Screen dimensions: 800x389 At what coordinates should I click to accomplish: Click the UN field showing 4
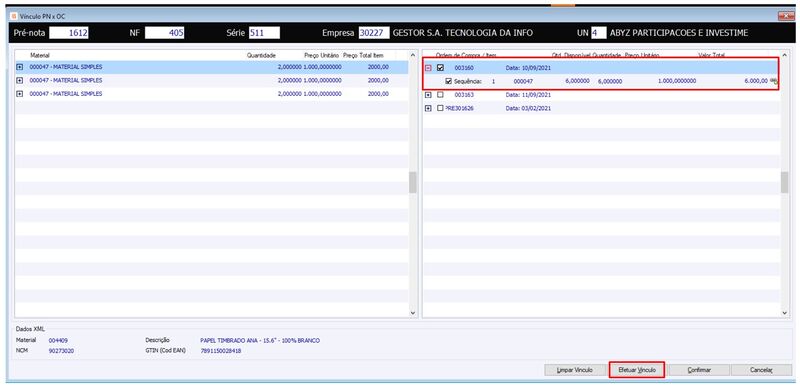pyautogui.click(x=598, y=33)
